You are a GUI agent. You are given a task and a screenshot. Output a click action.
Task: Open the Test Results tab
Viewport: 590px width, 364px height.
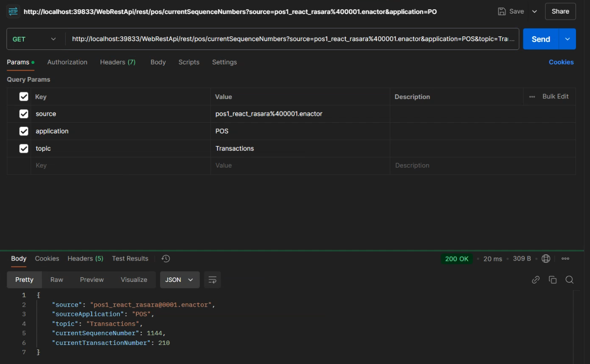[129, 259]
